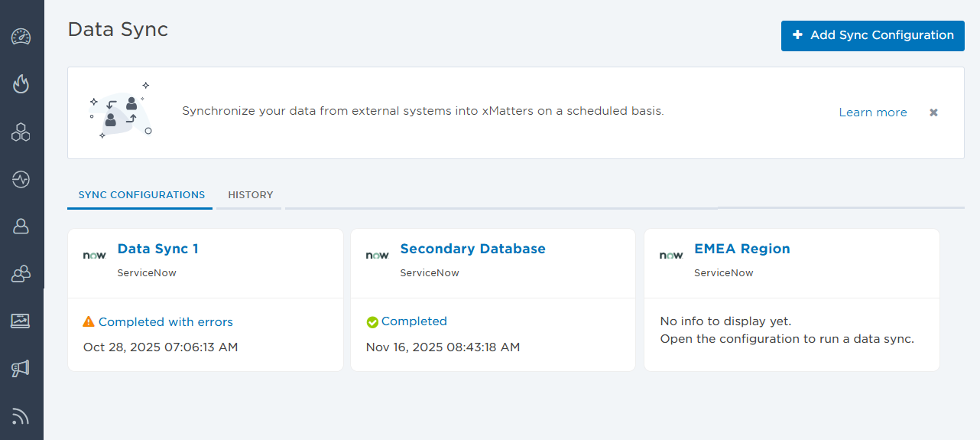This screenshot has height=440, width=980.
Task: Click the orange warning triangle icon
Action: [89, 322]
